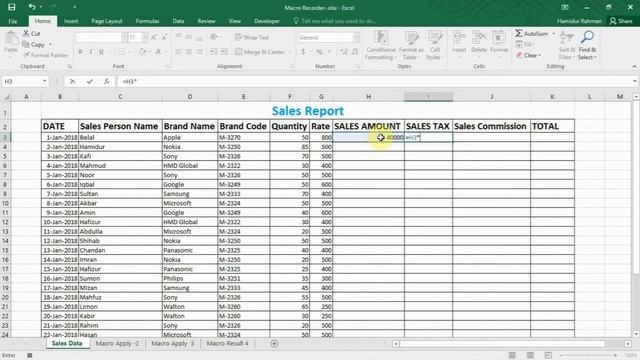This screenshot has height=360, width=640.
Task: Select row 3 header
Action: click(x=5, y=138)
